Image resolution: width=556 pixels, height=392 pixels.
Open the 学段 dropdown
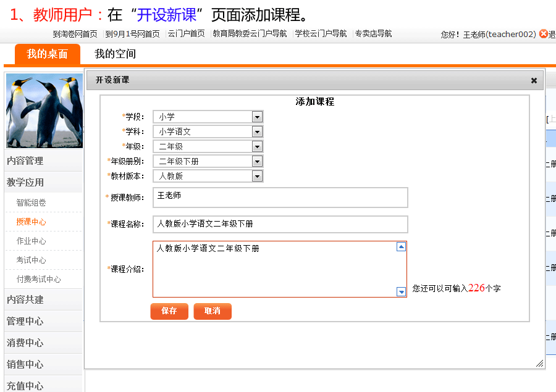(257, 117)
